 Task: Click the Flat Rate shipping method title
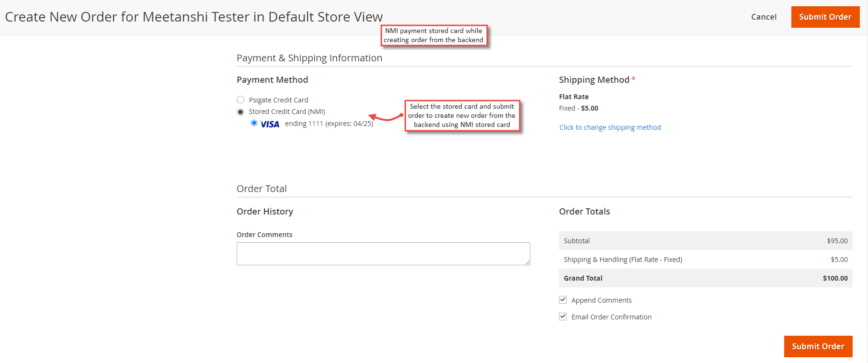(x=573, y=97)
